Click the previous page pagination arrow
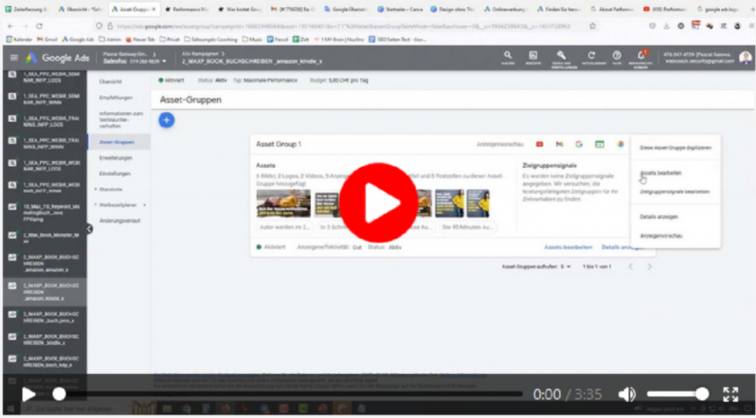This screenshot has height=418, width=756. [630, 267]
